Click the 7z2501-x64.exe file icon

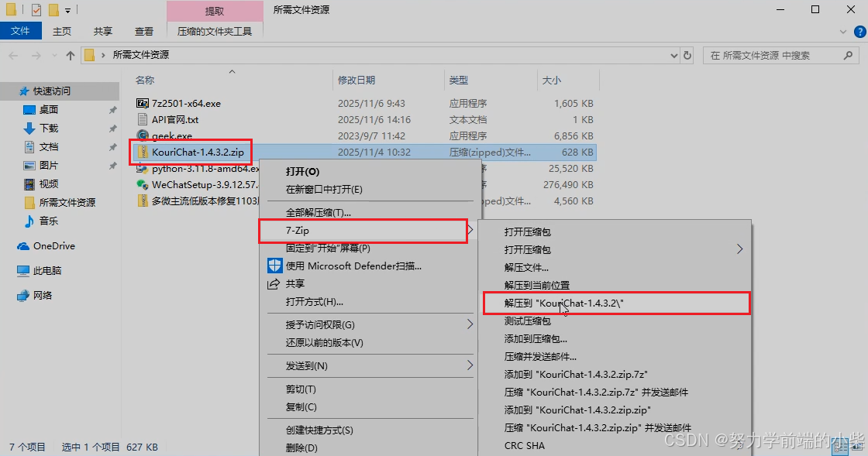coord(143,104)
